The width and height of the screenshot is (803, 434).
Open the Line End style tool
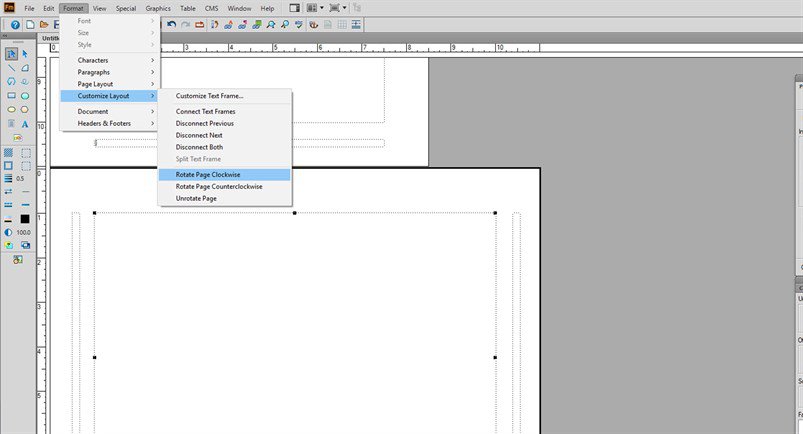click(x=9, y=191)
